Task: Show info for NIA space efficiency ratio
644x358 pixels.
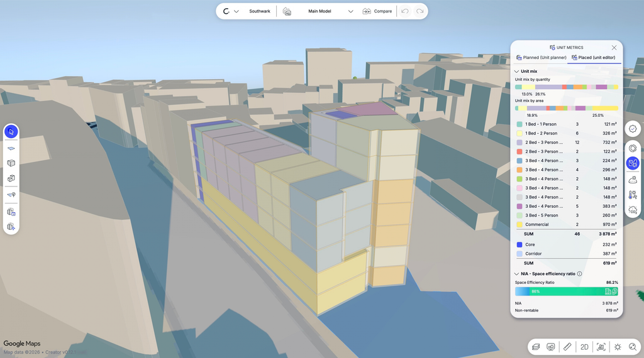Action: coord(579,273)
